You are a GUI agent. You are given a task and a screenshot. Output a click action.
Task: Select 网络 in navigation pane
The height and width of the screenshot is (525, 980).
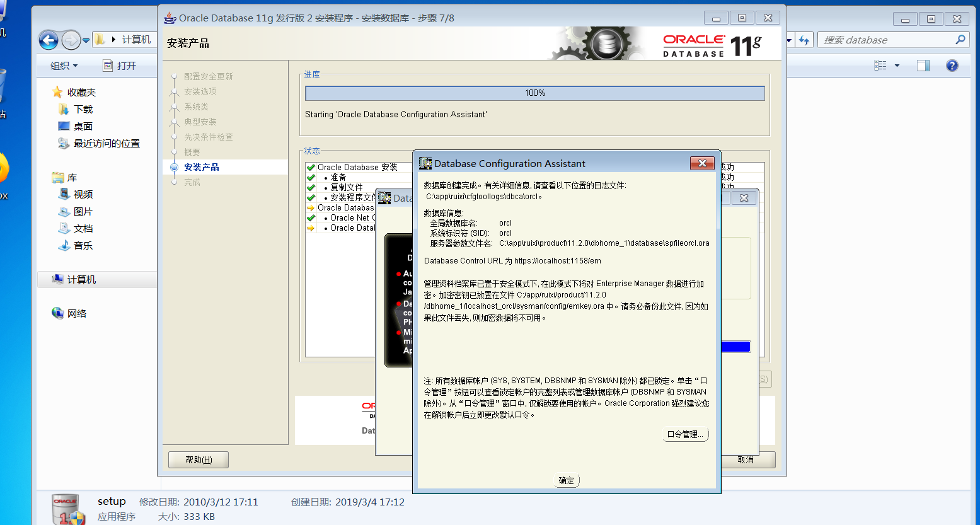77,313
